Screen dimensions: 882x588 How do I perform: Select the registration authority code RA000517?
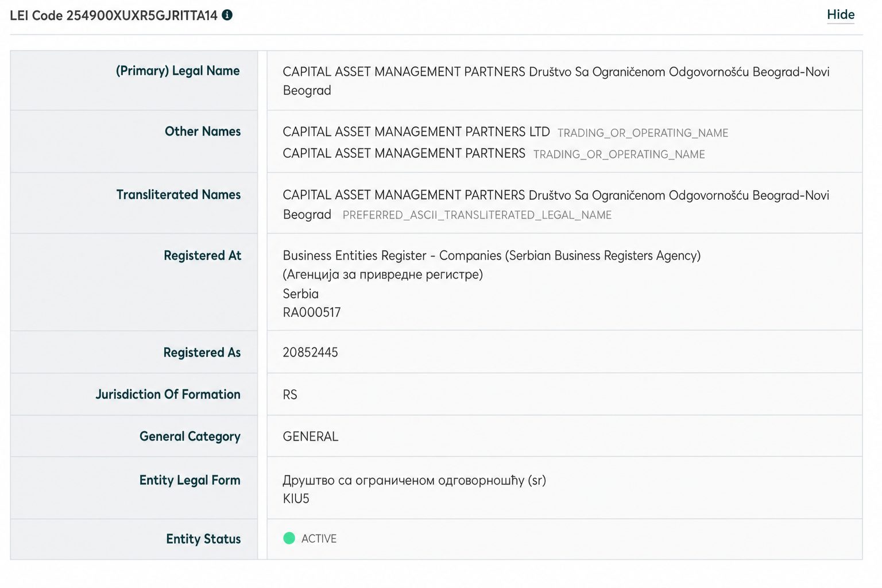(x=312, y=312)
